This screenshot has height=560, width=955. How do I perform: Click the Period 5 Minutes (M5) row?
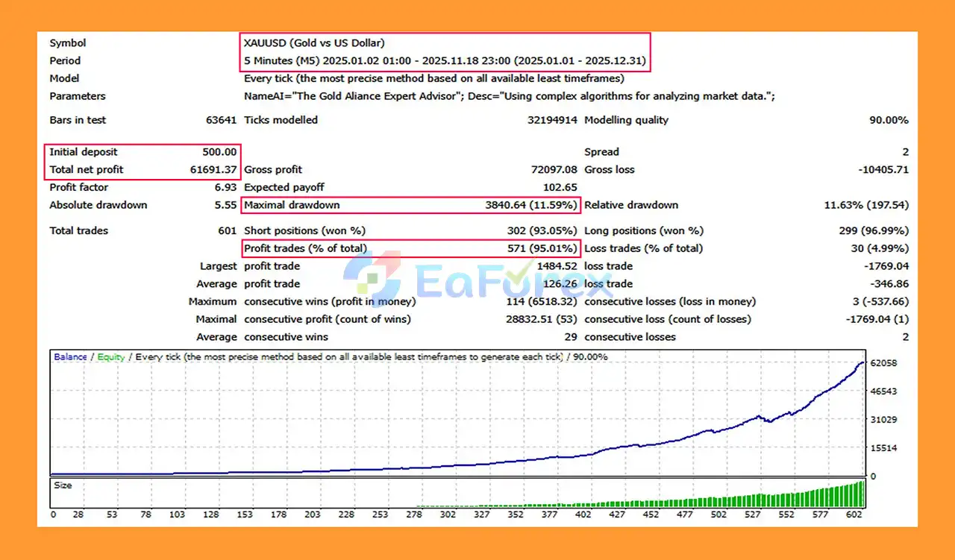[445, 61]
